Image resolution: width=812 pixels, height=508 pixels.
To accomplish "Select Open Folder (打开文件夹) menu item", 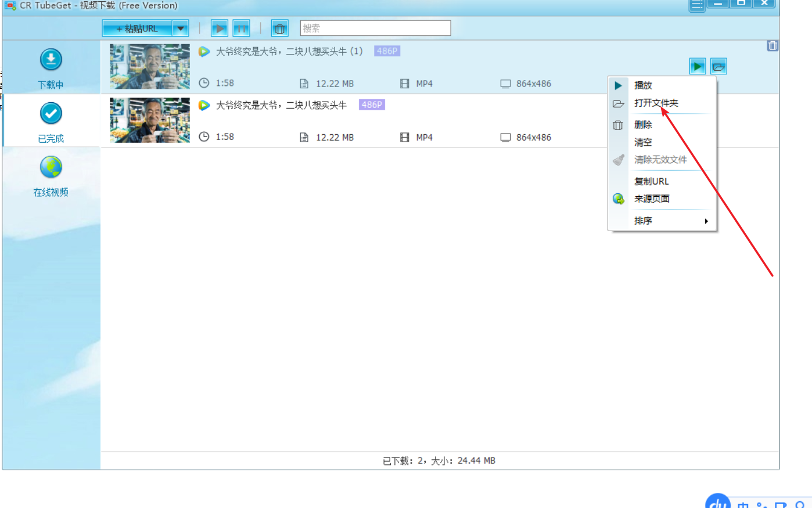I will pos(656,103).
